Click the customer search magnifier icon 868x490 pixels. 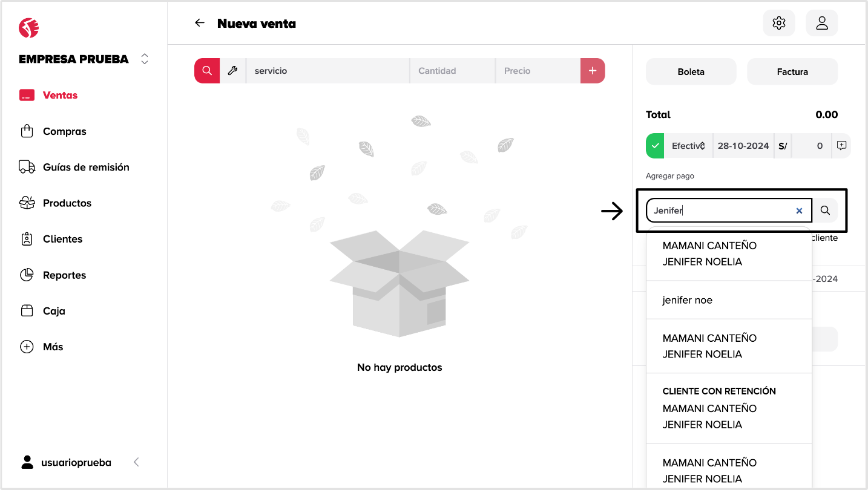click(x=825, y=211)
